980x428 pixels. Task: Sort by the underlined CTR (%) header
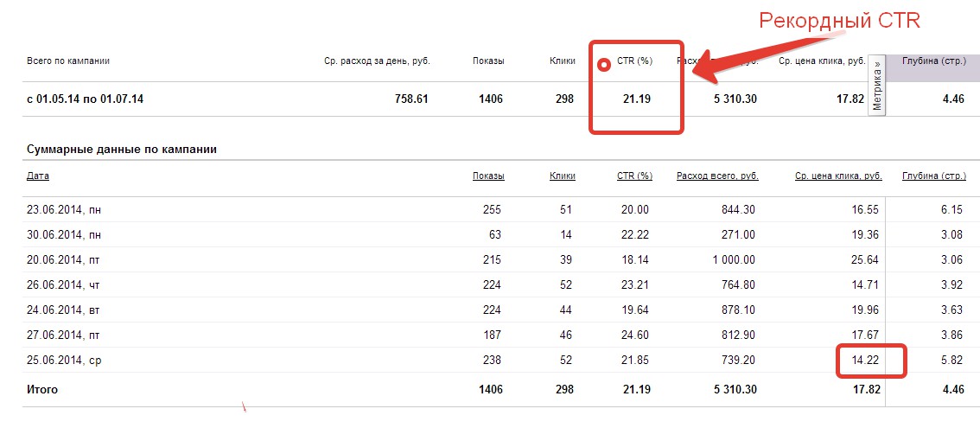point(634,176)
